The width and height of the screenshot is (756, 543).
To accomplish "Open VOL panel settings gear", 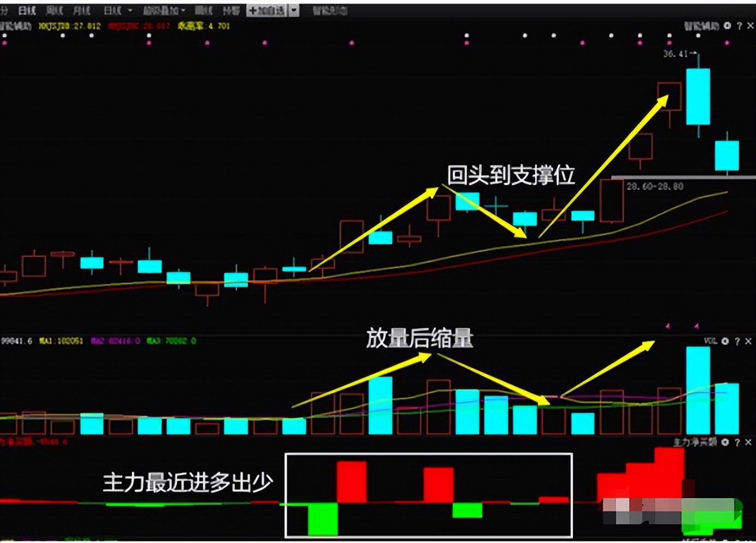I will click(725, 341).
